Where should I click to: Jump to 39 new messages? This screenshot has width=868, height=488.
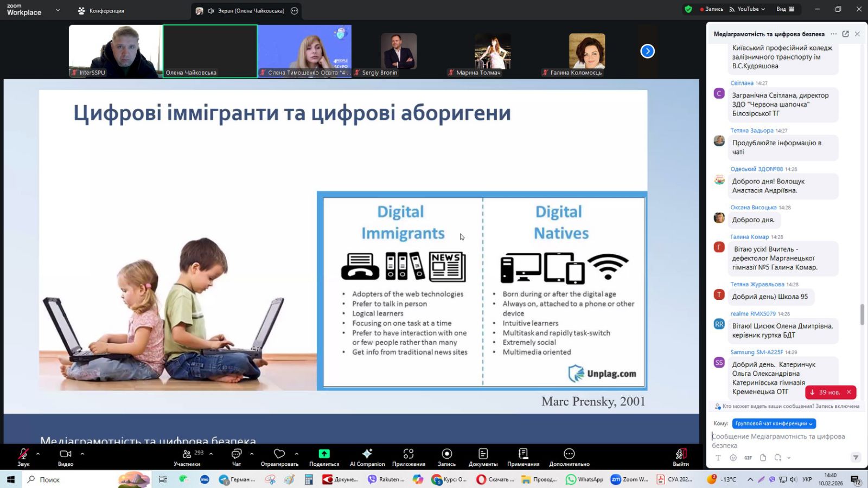click(825, 392)
